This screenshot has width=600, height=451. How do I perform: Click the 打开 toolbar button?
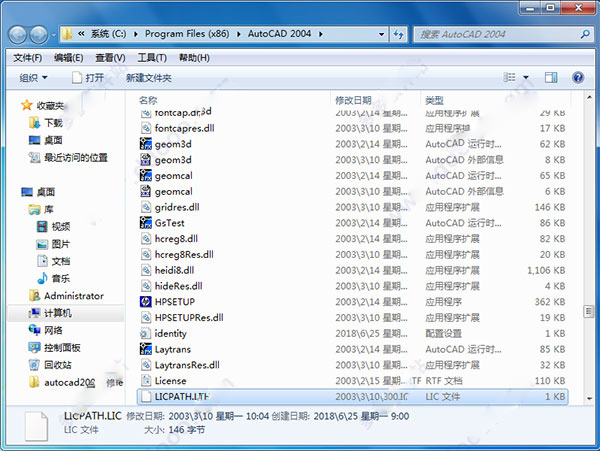(x=88, y=78)
